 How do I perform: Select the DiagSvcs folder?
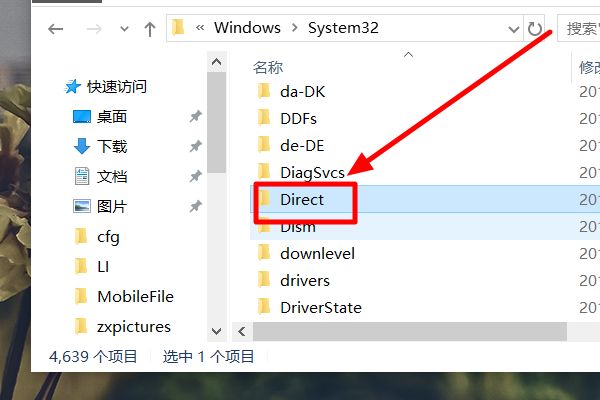click(312, 173)
